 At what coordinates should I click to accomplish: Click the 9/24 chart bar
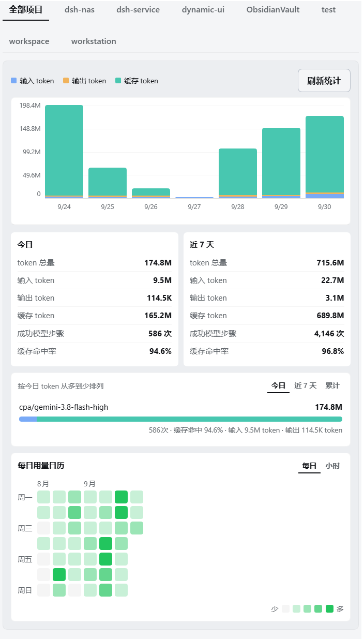pyautogui.click(x=64, y=152)
